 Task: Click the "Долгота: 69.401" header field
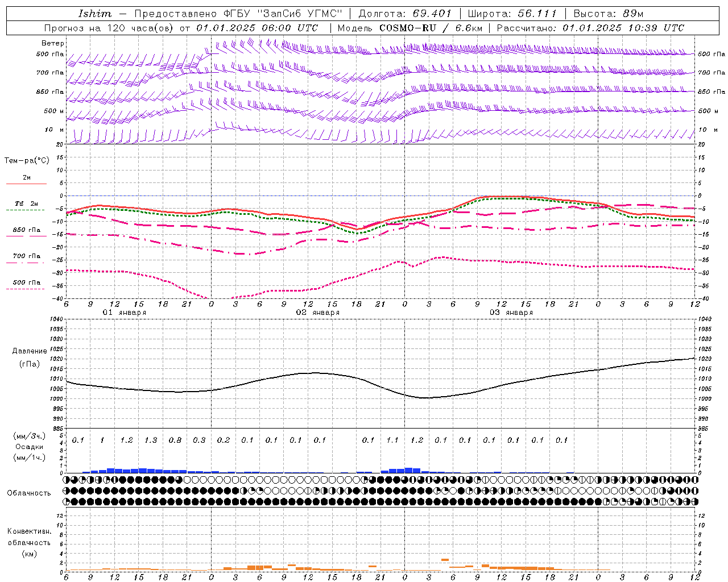tap(405, 14)
